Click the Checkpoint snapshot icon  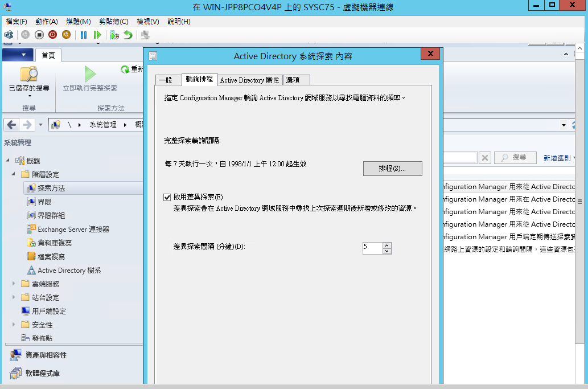click(x=114, y=35)
